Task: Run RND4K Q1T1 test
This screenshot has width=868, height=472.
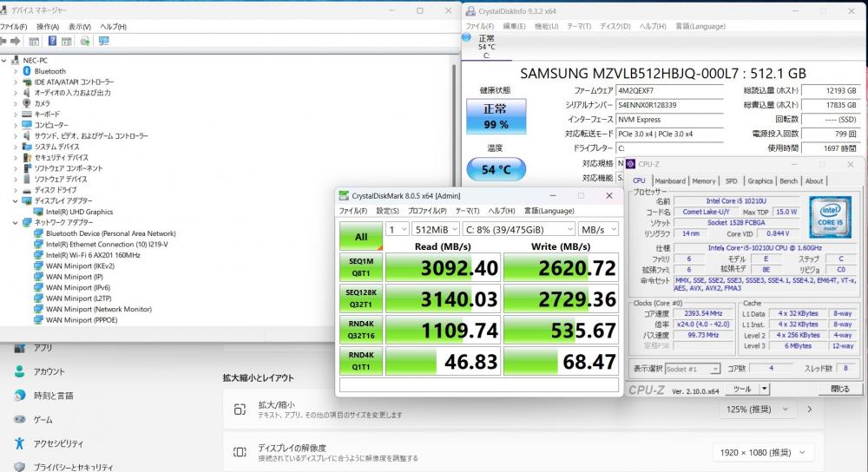Action: coord(361,361)
